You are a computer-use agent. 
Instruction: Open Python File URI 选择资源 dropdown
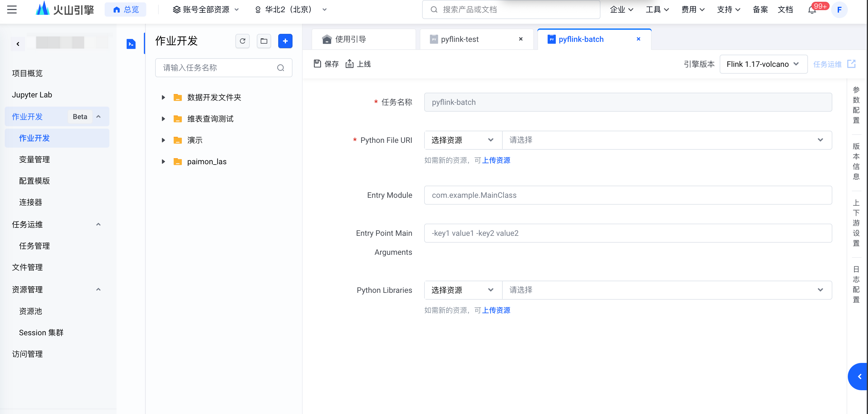click(463, 140)
